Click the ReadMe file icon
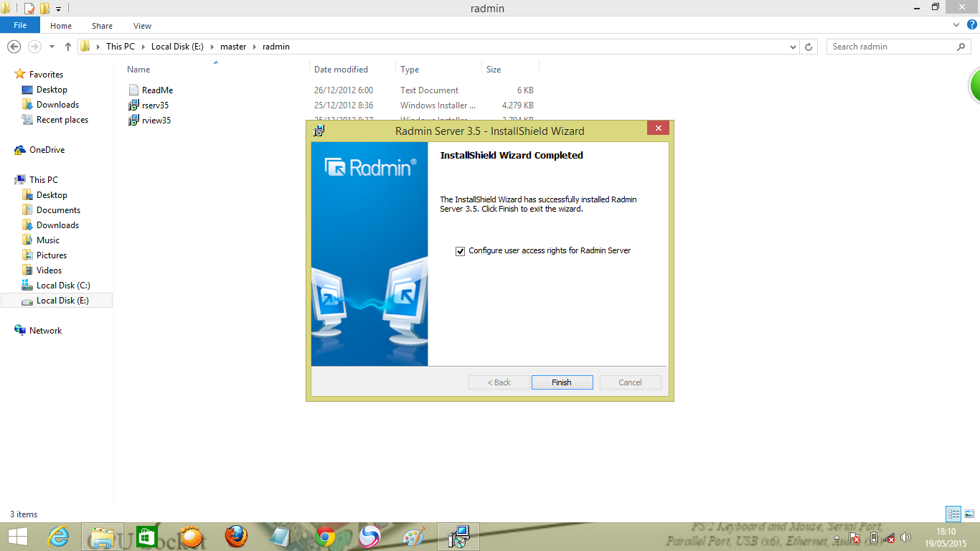 click(133, 90)
